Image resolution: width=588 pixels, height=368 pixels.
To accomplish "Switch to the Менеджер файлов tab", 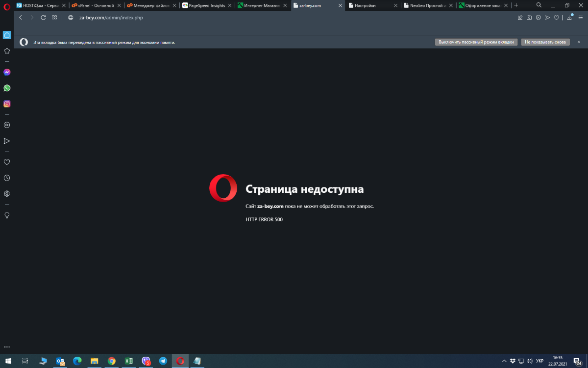I will point(151,5).
